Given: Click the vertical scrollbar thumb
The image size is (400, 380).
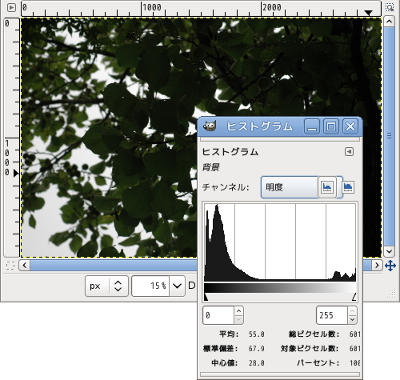Looking at the screenshot, I should pos(389,137).
